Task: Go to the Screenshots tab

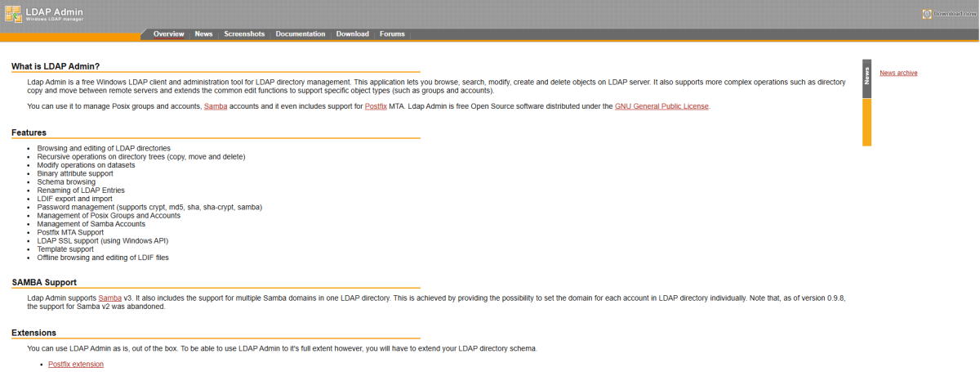Action: [x=244, y=34]
